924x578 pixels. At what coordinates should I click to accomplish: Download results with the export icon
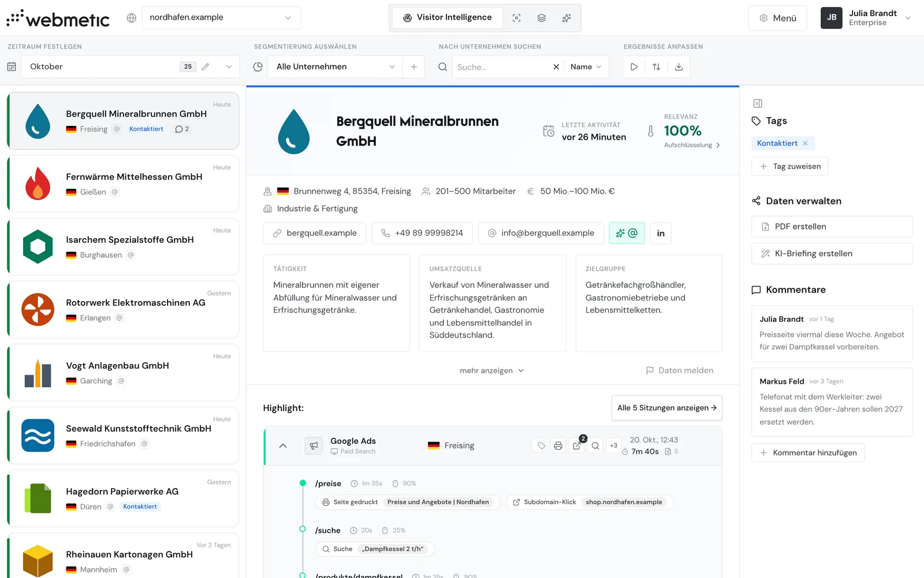[679, 67]
